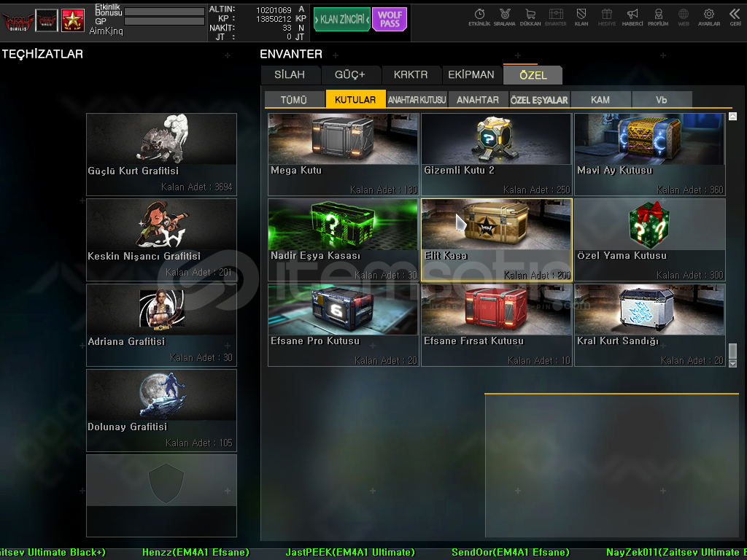This screenshot has width=747, height=560.
Task: Switch to the EKİPMAN tab
Action: coord(471,75)
